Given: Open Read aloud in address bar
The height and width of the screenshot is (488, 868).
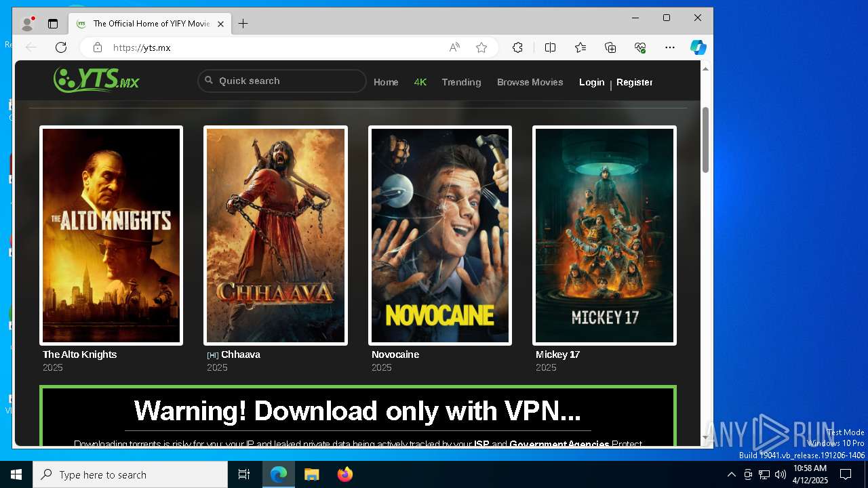Looking at the screenshot, I should (x=454, y=47).
